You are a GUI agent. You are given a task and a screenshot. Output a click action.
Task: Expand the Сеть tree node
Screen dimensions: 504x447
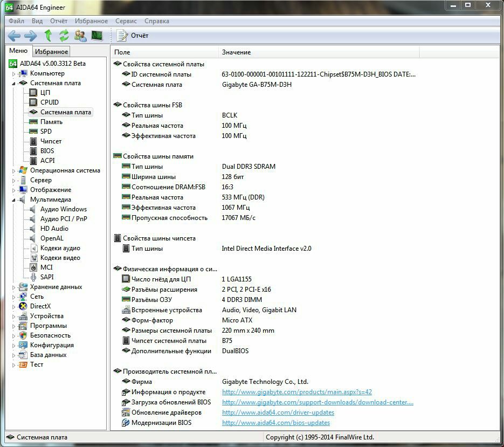click(x=13, y=297)
